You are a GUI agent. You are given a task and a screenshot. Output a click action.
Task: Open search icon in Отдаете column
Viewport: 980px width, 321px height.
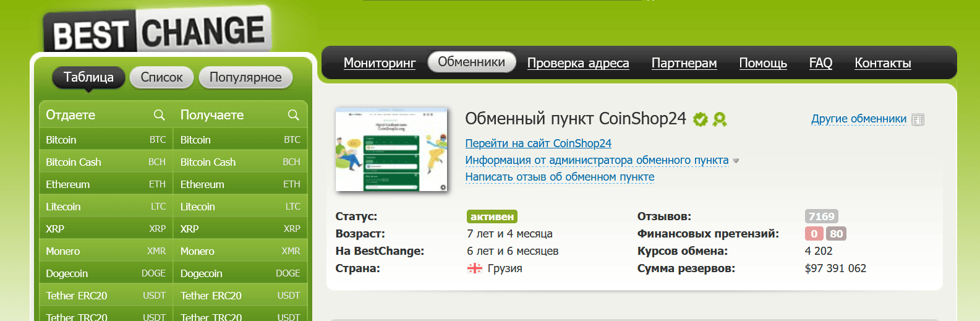click(159, 115)
